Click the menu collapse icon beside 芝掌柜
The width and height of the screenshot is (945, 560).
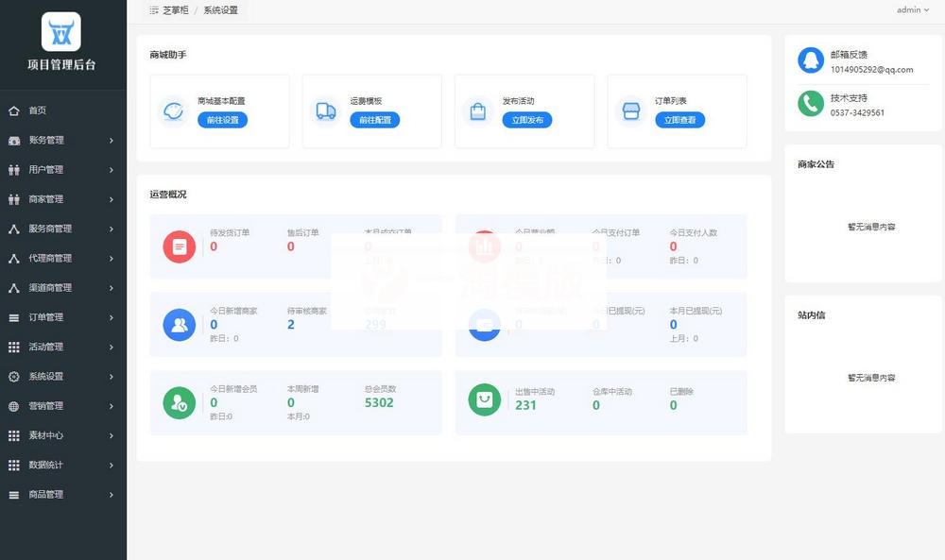point(154,10)
